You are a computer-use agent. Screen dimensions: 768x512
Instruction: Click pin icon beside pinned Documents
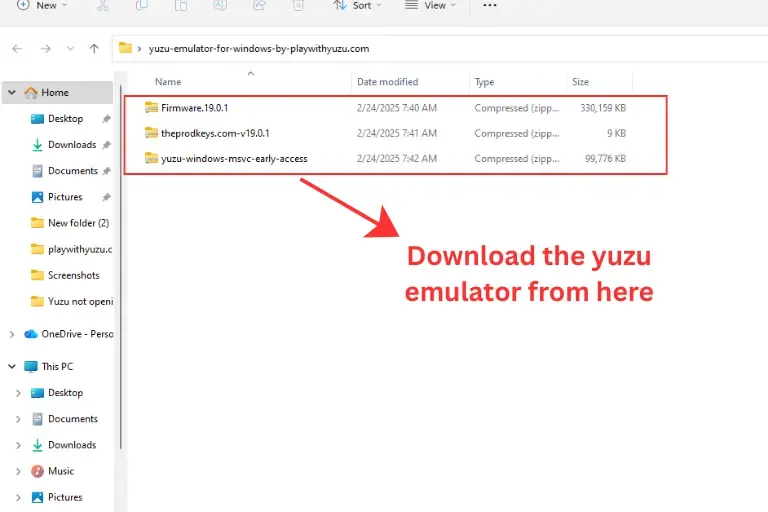pyautogui.click(x=106, y=171)
